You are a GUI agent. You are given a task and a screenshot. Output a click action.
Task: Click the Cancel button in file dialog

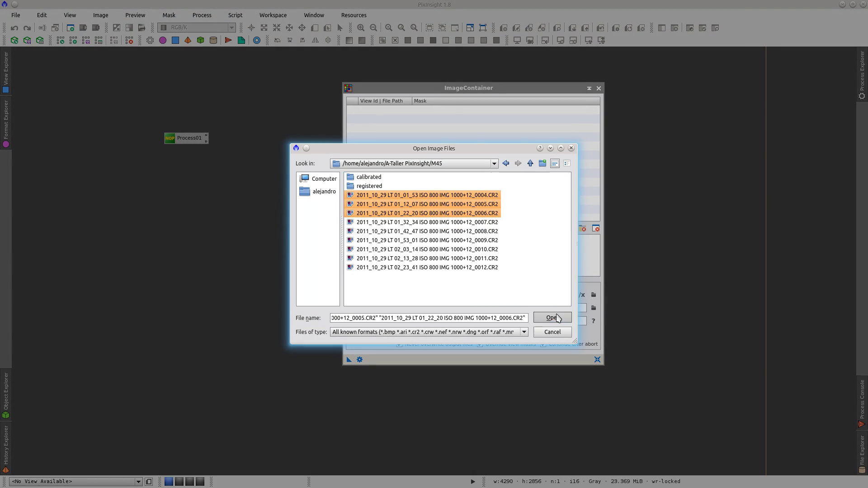click(x=552, y=332)
